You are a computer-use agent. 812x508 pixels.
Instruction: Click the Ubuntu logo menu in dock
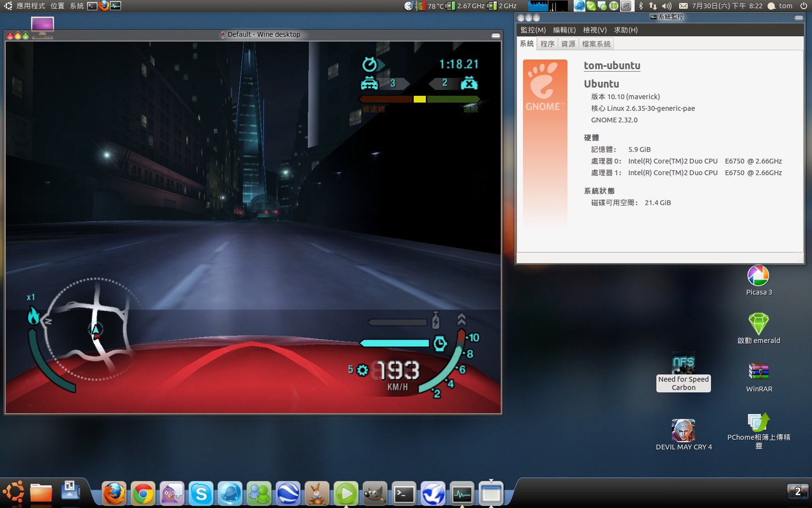[13, 493]
